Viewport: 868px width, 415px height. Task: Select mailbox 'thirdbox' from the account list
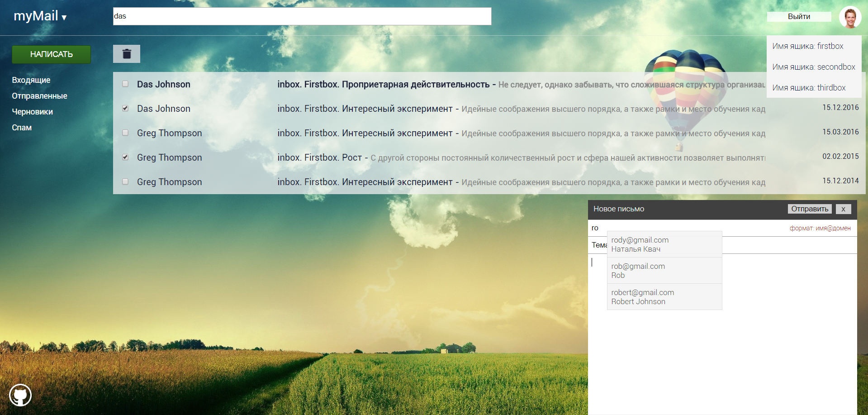pos(809,88)
